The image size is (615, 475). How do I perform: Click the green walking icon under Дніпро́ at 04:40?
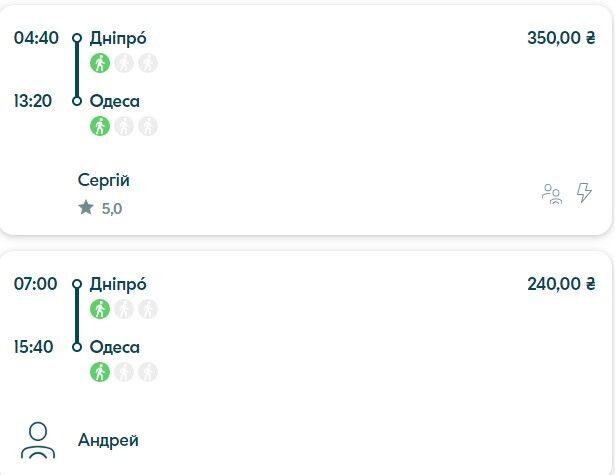[x=100, y=63]
